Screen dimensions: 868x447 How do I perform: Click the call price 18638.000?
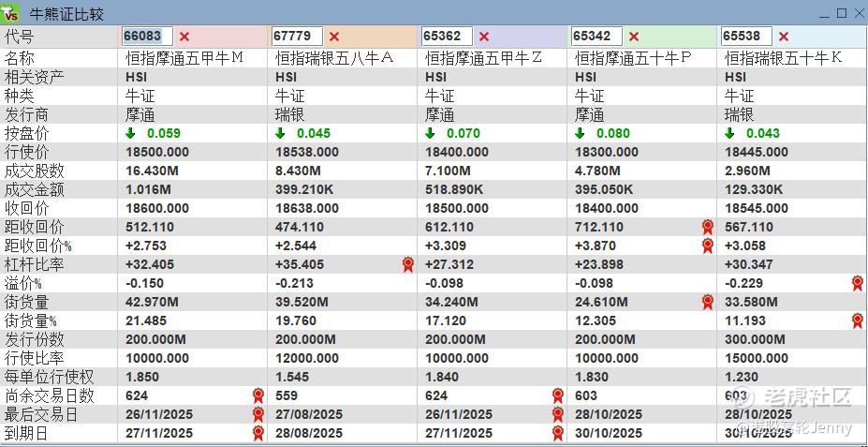[307, 208]
